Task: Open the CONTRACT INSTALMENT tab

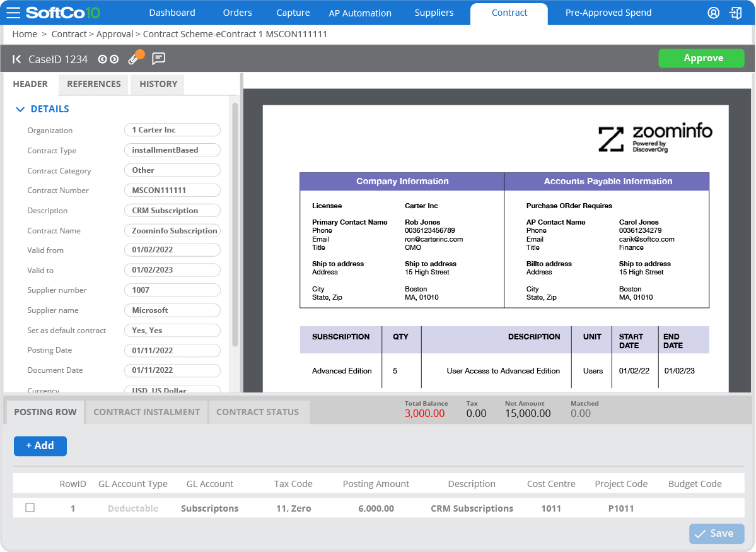Action: point(146,411)
